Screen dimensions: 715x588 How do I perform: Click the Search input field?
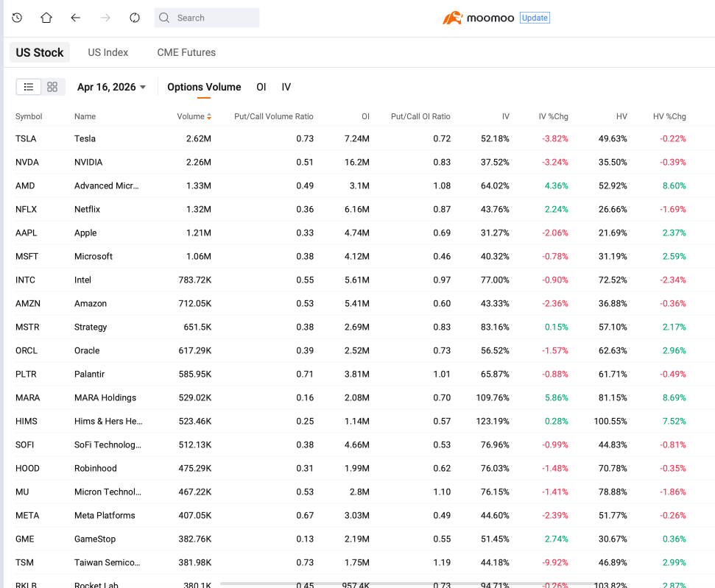(207, 18)
